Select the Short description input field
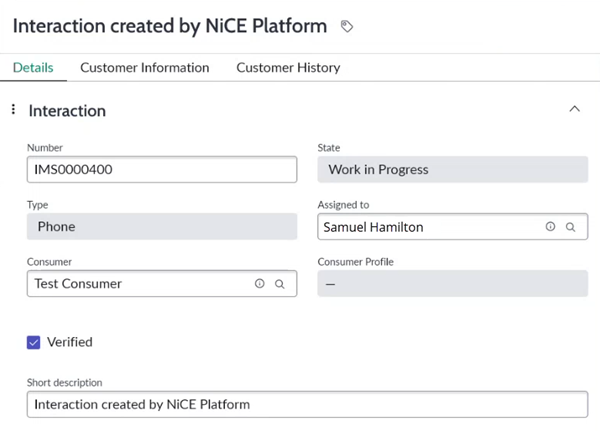The width and height of the screenshot is (600, 431). click(307, 404)
